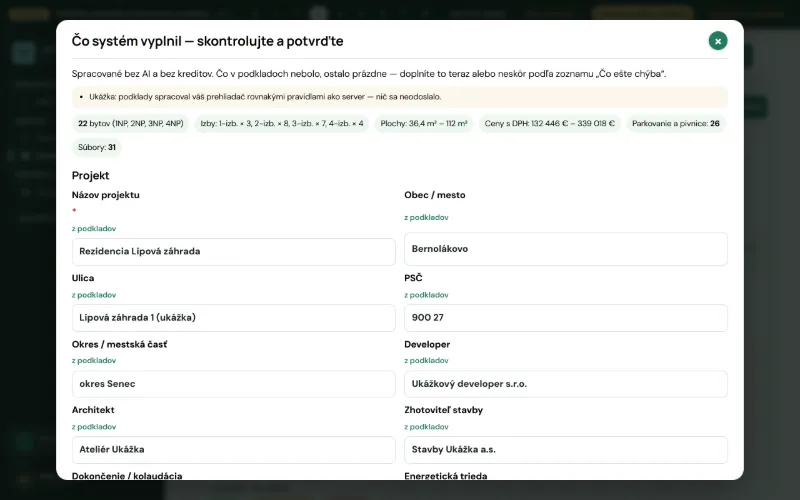Screen dimensions: 800x500
Task: Click the '22 bytov' summary chip
Action: (131, 123)
